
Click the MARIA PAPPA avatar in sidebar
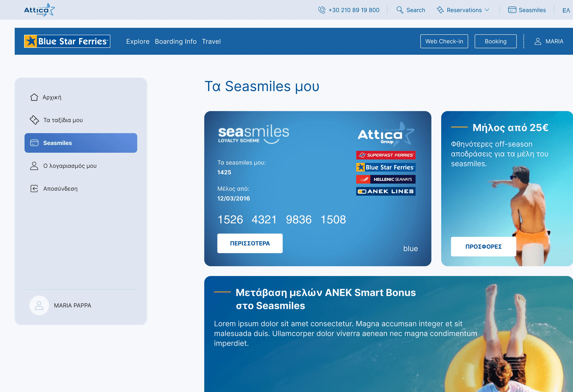tap(39, 305)
